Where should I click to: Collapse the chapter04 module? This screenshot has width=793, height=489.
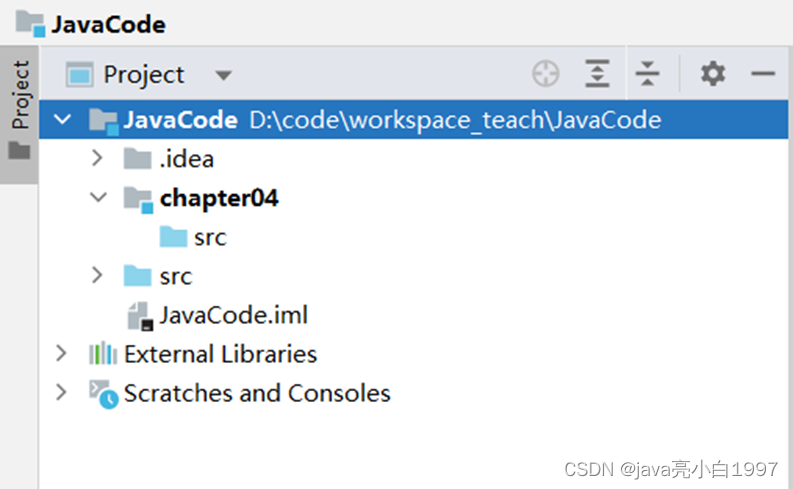[x=98, y=197]
